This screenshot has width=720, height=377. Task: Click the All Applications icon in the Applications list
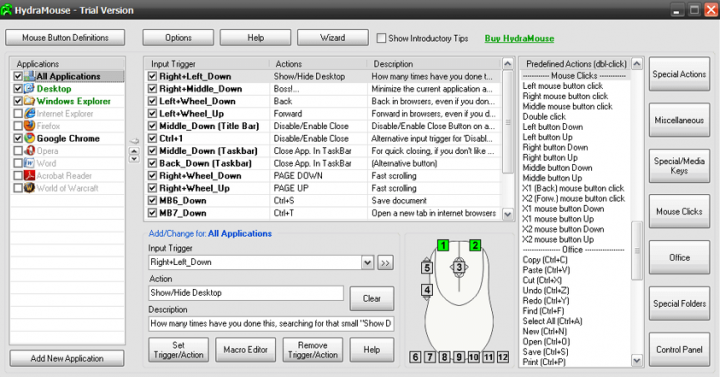pos(29,76)
